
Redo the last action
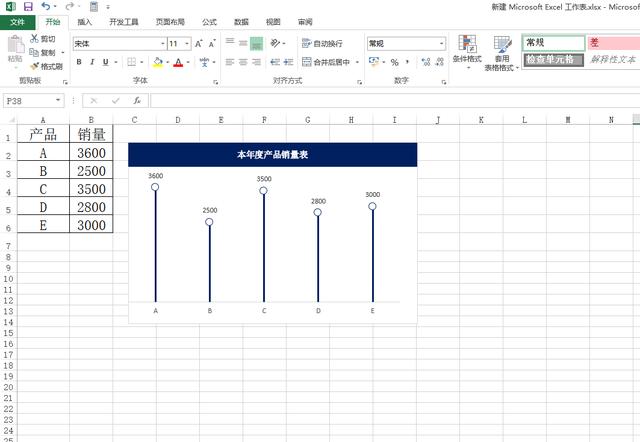tap(70, 7)
